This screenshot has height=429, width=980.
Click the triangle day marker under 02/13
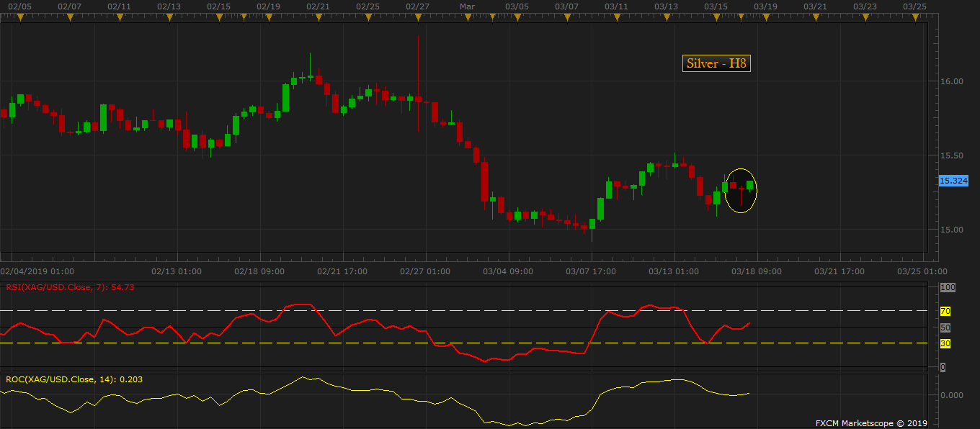[169, 18]
